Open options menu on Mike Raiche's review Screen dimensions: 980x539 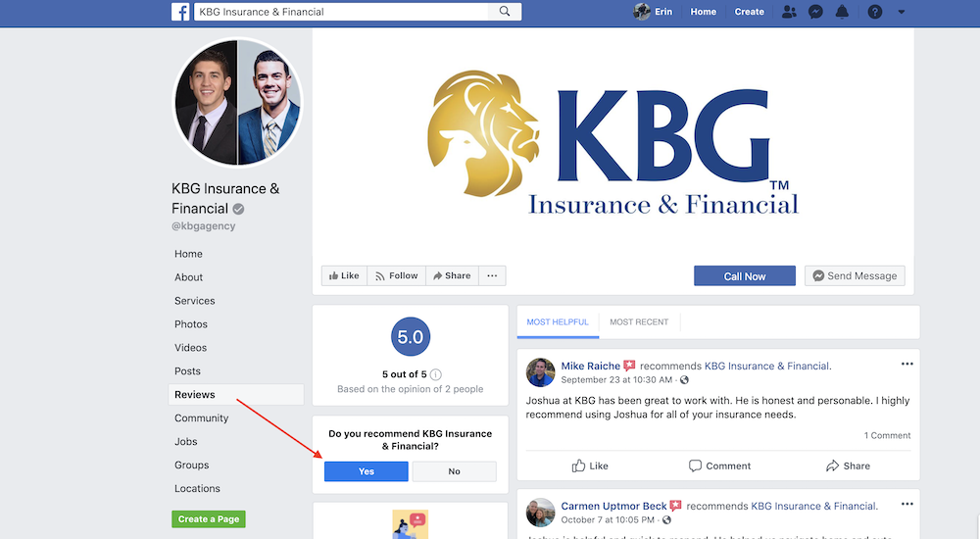906,364
